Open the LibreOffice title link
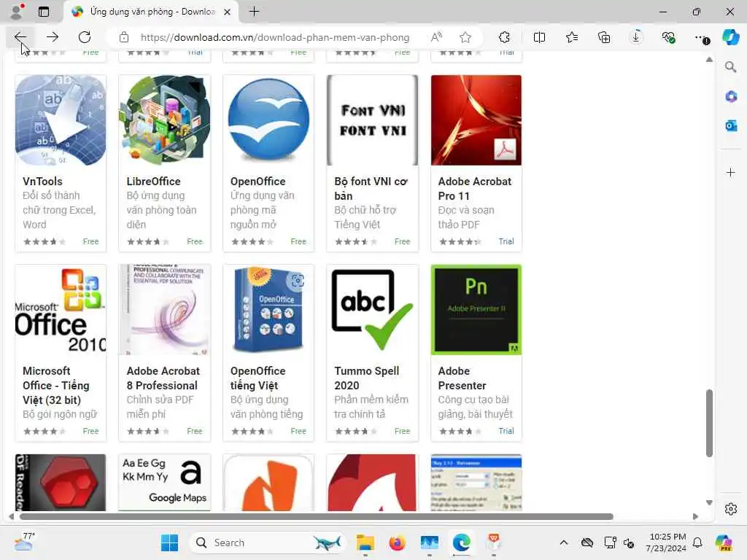Screen dimensions: 747x560 point(153,182)
